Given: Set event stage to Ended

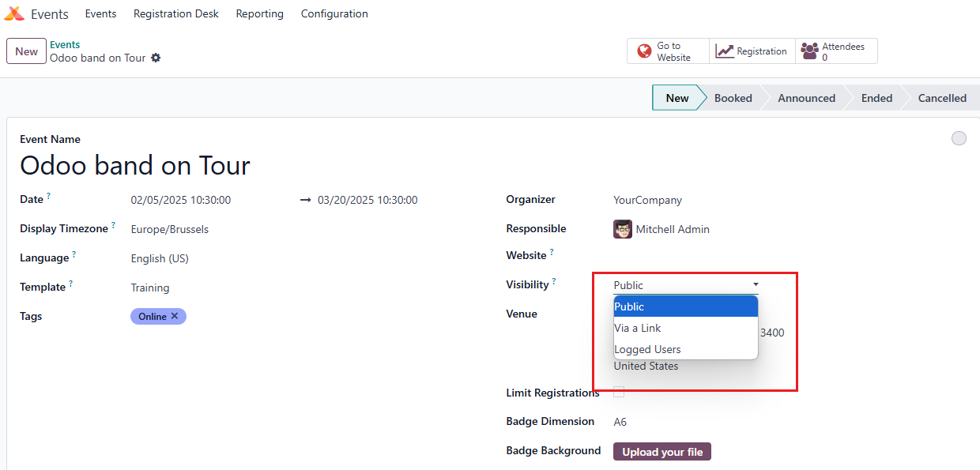Looking at the screenshot, I should 876,98.
